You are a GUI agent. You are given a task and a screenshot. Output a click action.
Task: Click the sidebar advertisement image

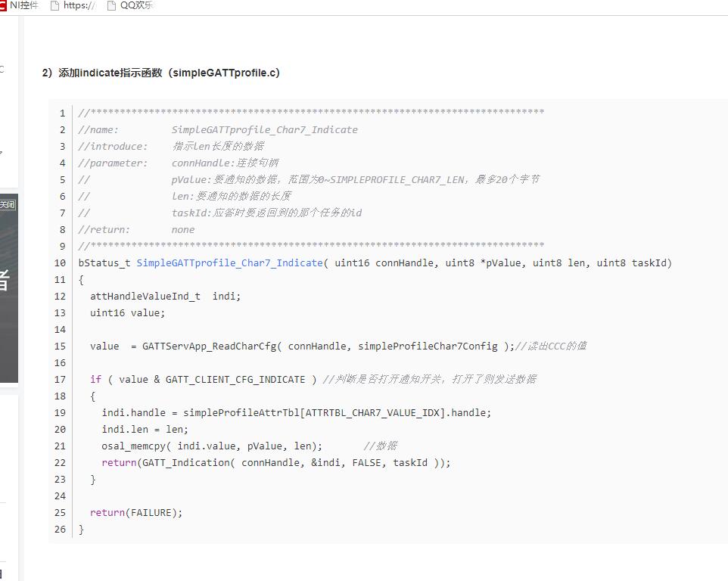click(9, 287)
